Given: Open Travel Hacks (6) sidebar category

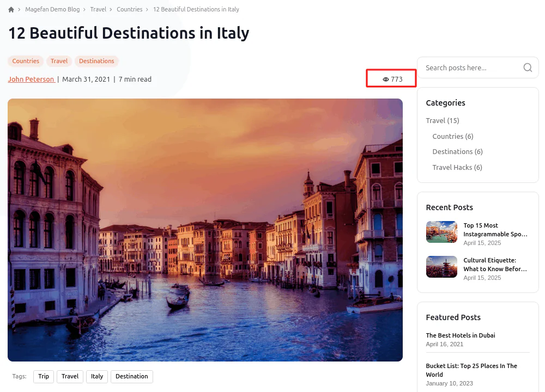Looking at the screenshot, I should (457, 167).
